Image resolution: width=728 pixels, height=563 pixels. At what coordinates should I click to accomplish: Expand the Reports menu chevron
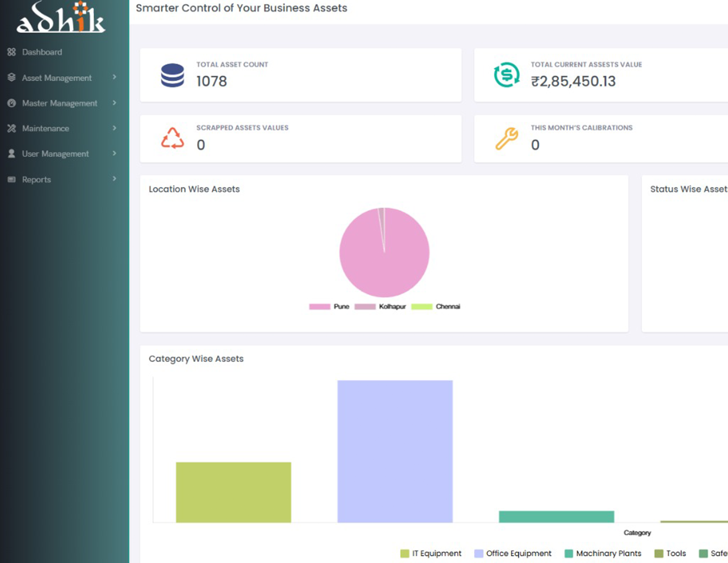click(x=114, y=178)
